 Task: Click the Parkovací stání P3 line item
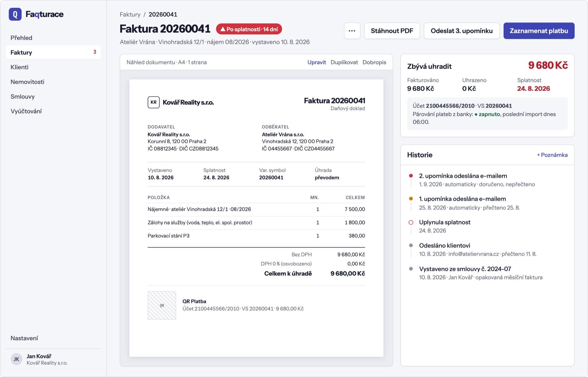click(x=256, y=236)
